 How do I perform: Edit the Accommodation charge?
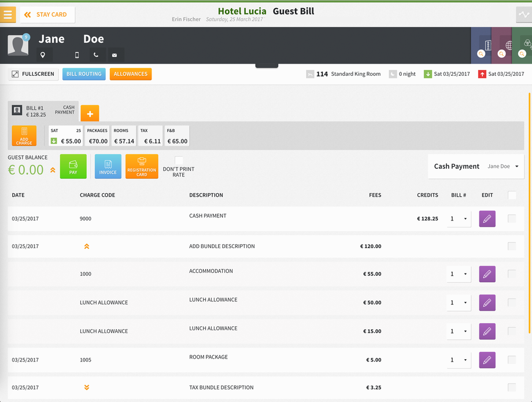[487, 274]
